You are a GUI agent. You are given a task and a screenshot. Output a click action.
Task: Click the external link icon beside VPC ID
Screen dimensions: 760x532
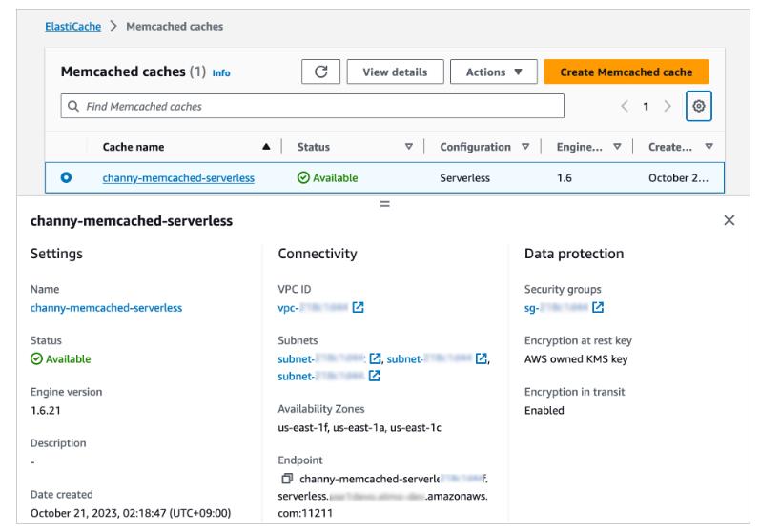[358, 308]
